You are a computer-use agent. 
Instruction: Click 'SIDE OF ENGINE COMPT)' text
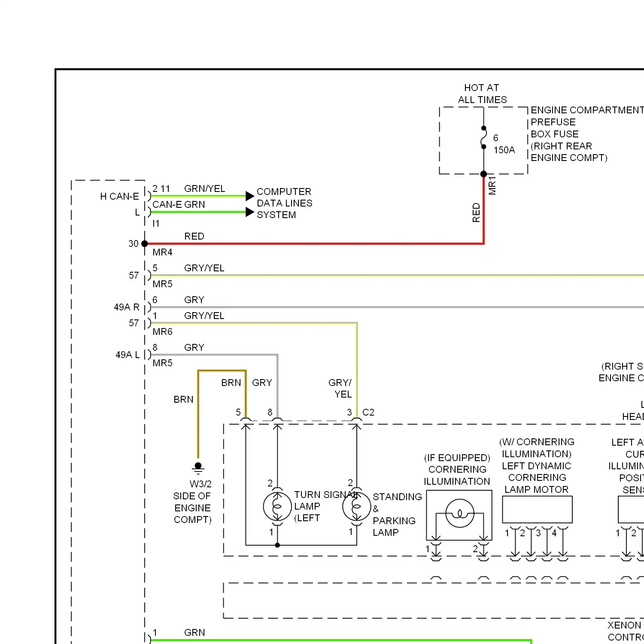pyautogui.click(x=192, y=507)
